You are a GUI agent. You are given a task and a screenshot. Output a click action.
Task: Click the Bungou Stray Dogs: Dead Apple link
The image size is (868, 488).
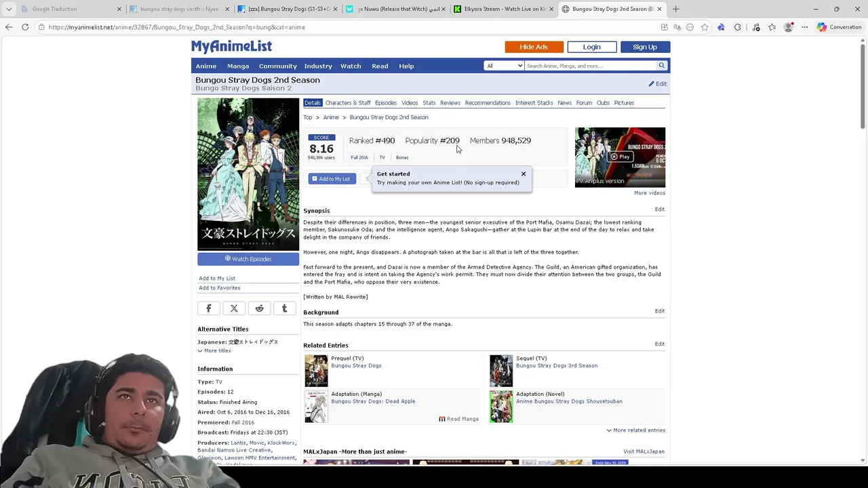click(373, 401)
